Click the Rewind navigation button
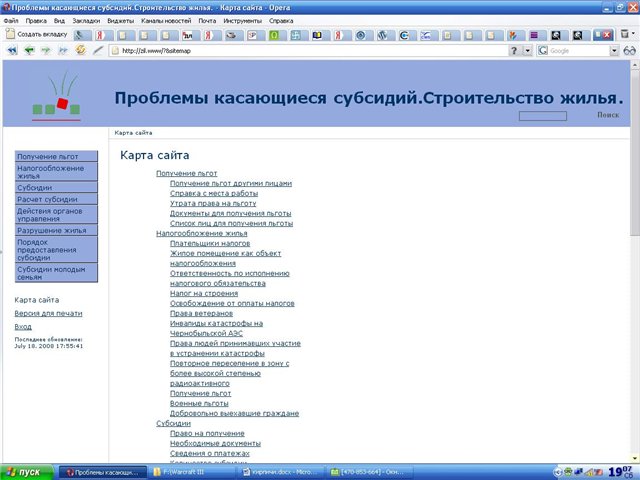Image resolution: width=640 pixels, height=480 pixels. pyautogui.click(x=12, y=50)
